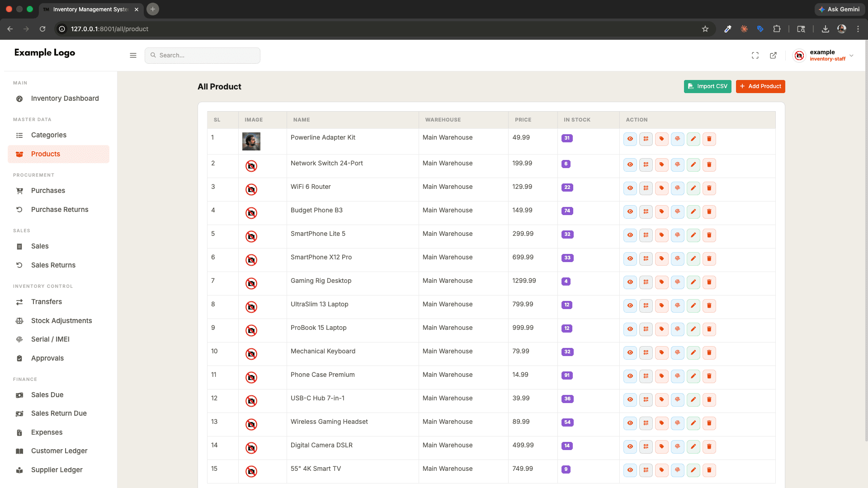
Task: Click Powerline Adapter Kit product thumbnail
Action: [251, 141]
